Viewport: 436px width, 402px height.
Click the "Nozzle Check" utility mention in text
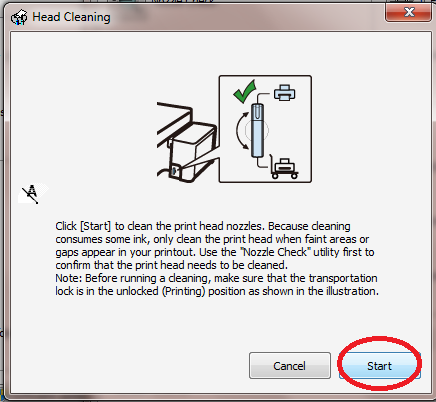pyautogui.click(x=275, y=252)
